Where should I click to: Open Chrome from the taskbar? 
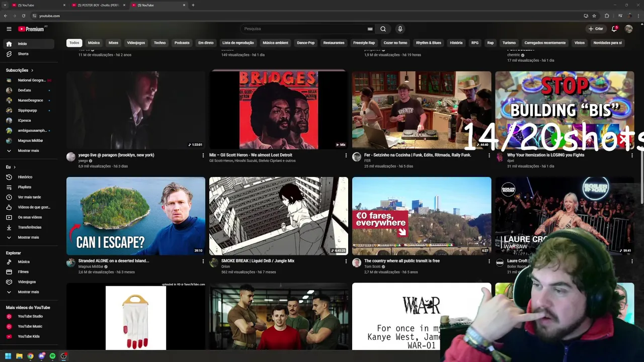pos(30,356)
